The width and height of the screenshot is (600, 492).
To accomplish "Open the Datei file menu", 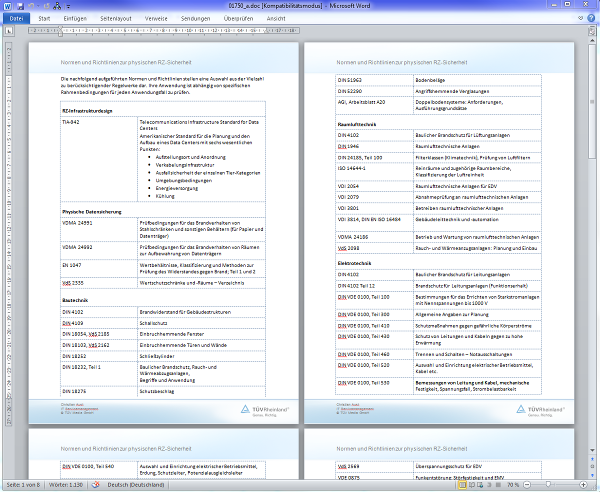I will [x=16, y=18].
